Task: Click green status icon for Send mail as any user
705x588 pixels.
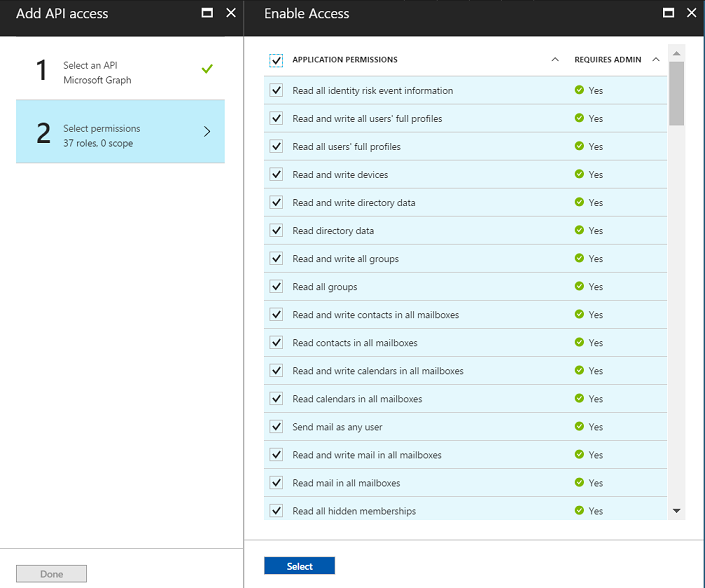Action: pyautogui.click(x=579, y=426)
